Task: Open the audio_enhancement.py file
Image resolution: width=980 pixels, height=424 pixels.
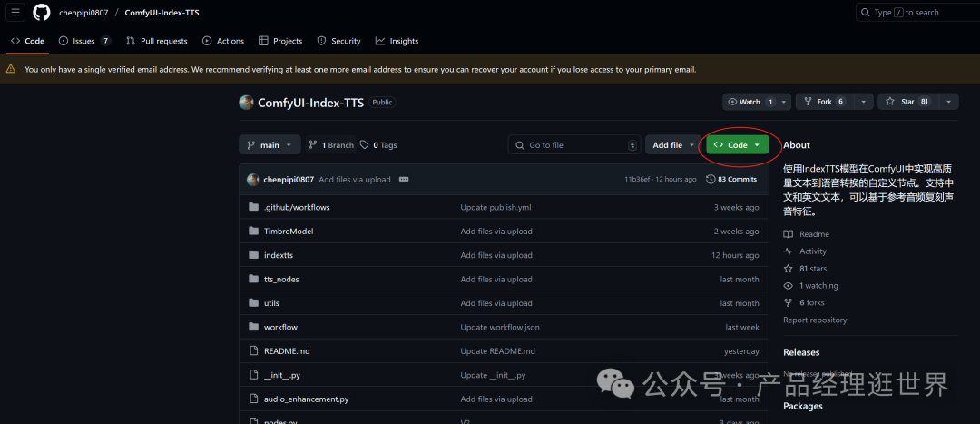Action: click(307, 399)
